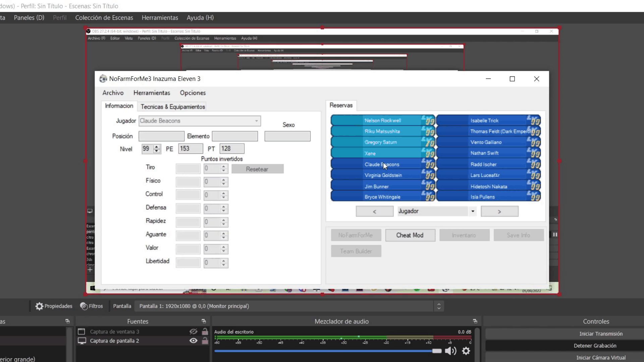Click Detener Grabación in OBS Controles
Screen dimensions: 644x362
point(595,346)
